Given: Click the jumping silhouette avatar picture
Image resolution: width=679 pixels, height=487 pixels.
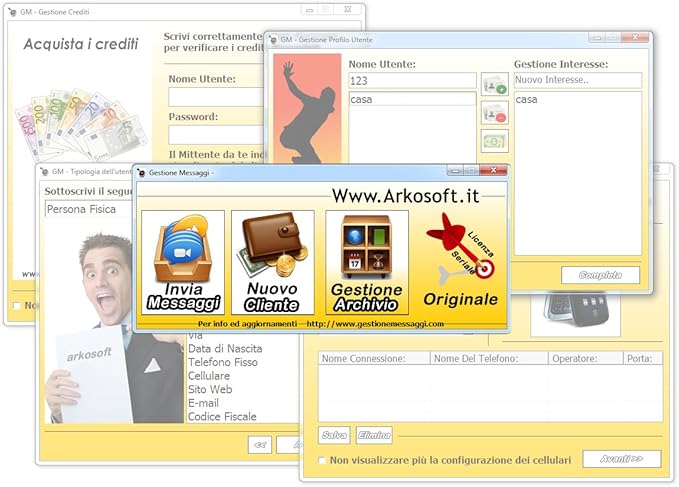Looking at the screenshot, I should tap(307, 108).
